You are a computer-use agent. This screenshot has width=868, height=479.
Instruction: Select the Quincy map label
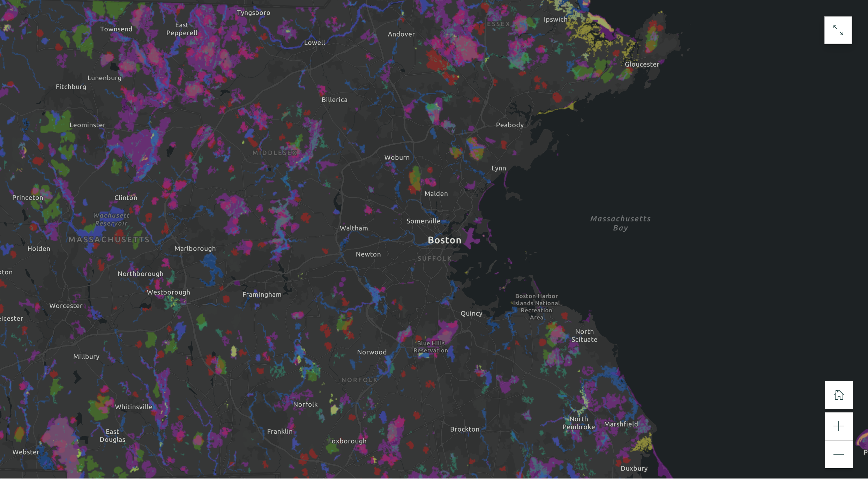471,313
